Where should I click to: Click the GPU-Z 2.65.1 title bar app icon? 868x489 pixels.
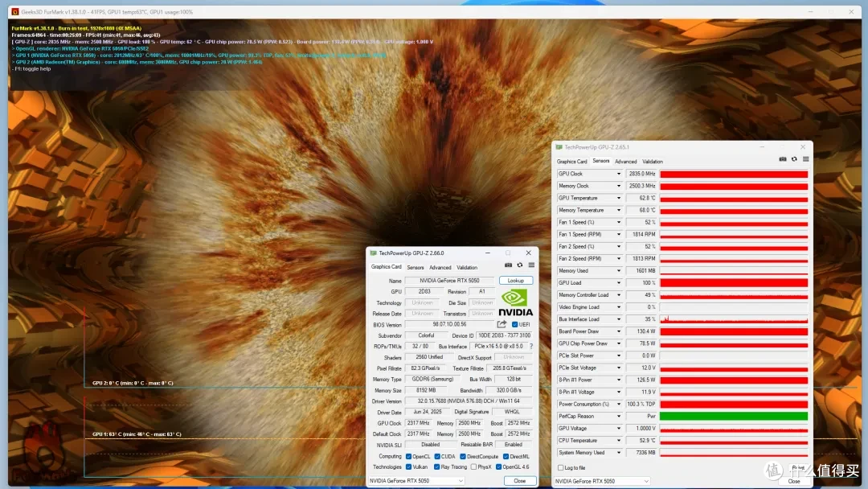(559, 147)
